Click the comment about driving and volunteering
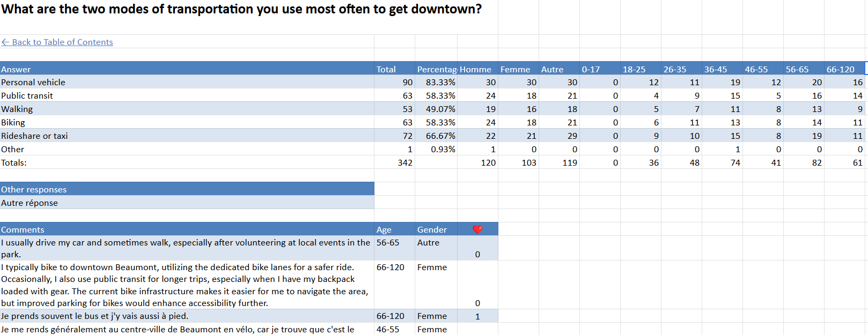 point(185,248)
